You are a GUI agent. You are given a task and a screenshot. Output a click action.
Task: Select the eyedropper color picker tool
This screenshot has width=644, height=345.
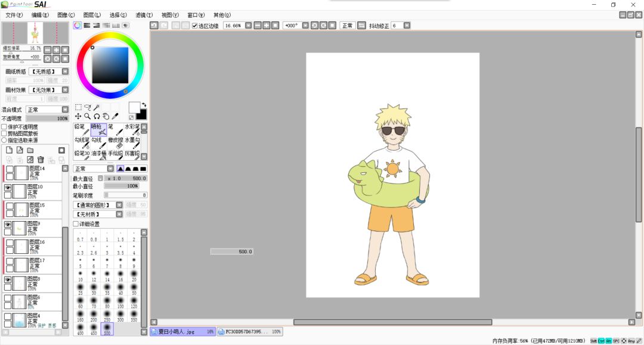coord(115,117)
